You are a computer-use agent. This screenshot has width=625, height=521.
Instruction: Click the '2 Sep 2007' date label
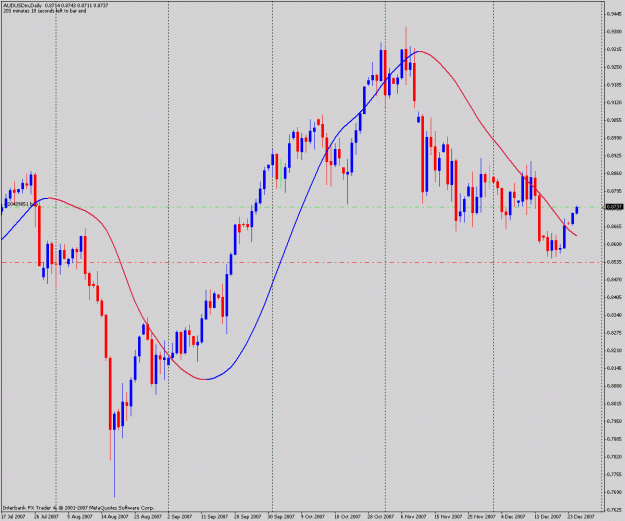180,517
